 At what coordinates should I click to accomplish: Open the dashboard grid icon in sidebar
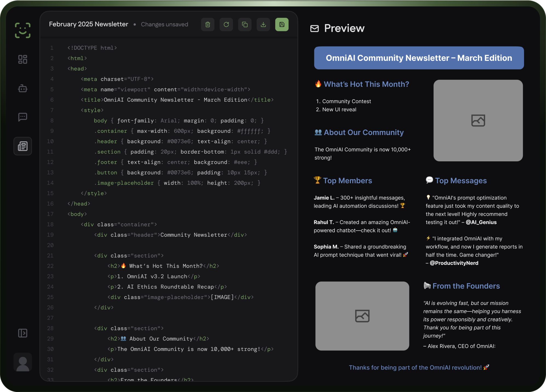click(x=23, y=59)
